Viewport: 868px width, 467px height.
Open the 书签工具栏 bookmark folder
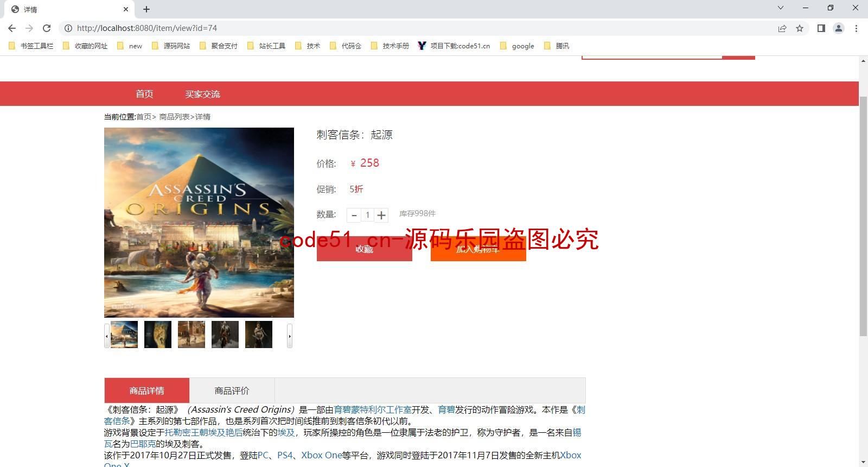[x=31, y=46]
